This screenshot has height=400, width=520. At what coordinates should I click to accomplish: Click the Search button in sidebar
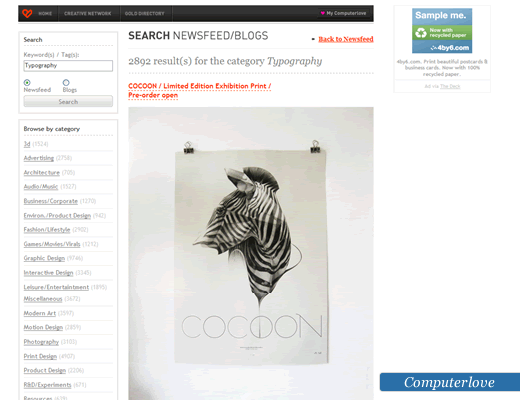68,102
